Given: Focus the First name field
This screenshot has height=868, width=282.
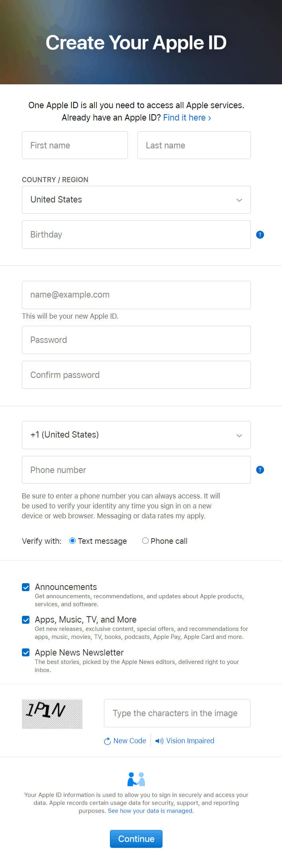Looking at the screenshot, I should point(75,145).
